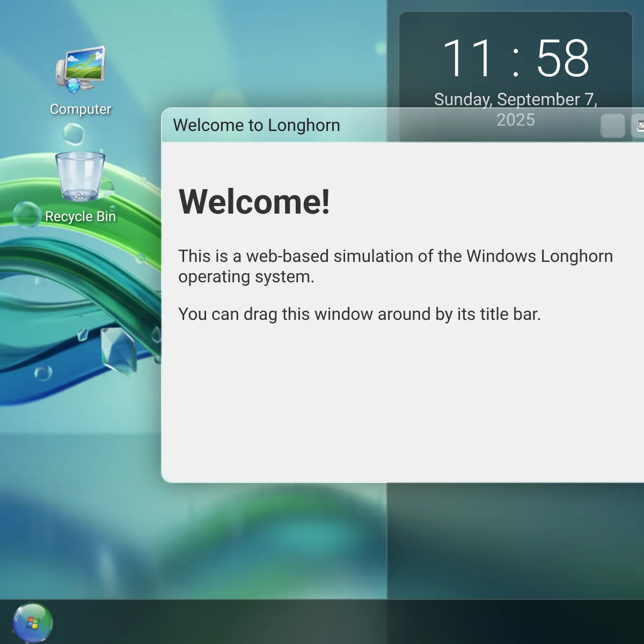Viewport: 644px width, 644px height.
Task: Click the partially visible window button at the edge
Action: [x=639, y=126]
